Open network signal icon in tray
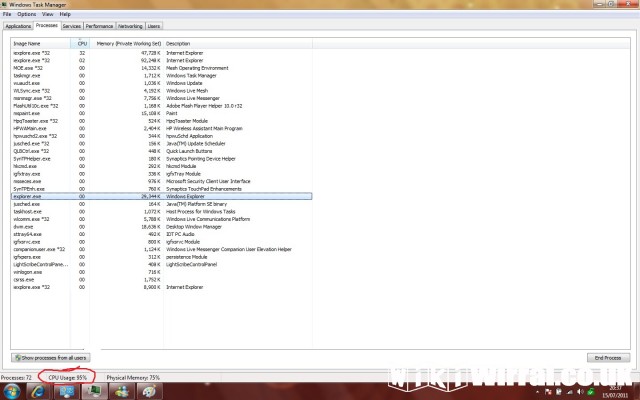Viewport: 640px width, 400px height. (570, 392)
